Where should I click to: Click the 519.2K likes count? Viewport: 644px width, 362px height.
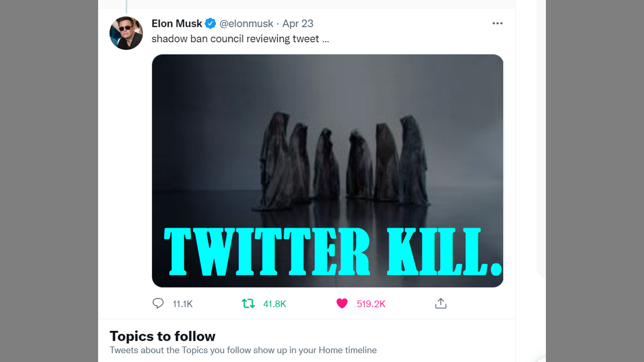[x=371, y=304]
